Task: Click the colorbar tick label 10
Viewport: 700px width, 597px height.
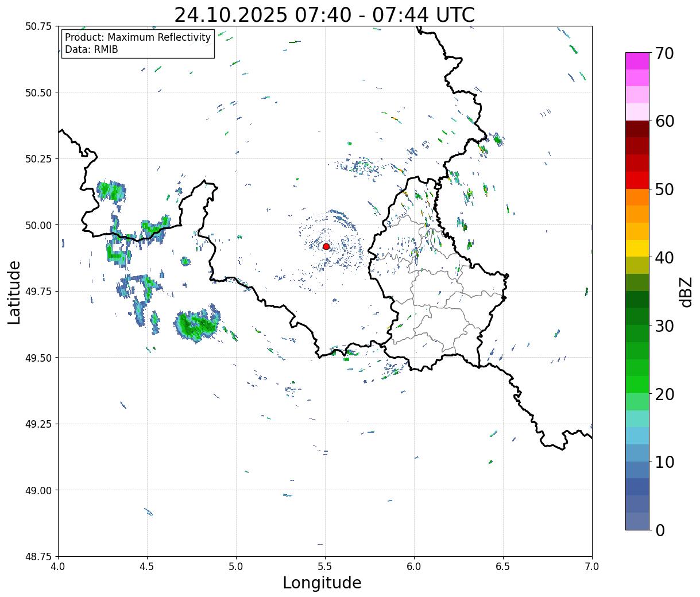Action: 664,462
